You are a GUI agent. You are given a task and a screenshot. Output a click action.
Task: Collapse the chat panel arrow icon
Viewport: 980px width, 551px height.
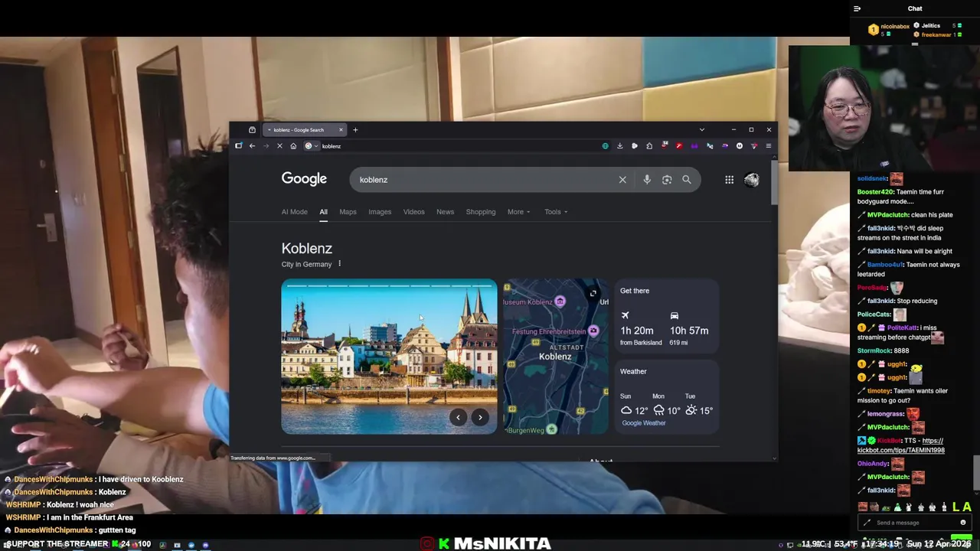(x=857, y=8)
